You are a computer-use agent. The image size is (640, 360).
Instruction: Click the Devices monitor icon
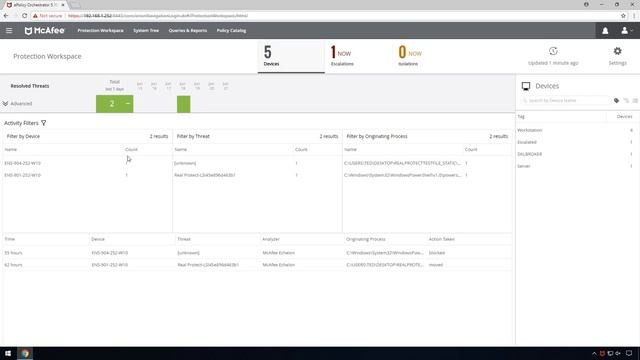pos(526,86)
